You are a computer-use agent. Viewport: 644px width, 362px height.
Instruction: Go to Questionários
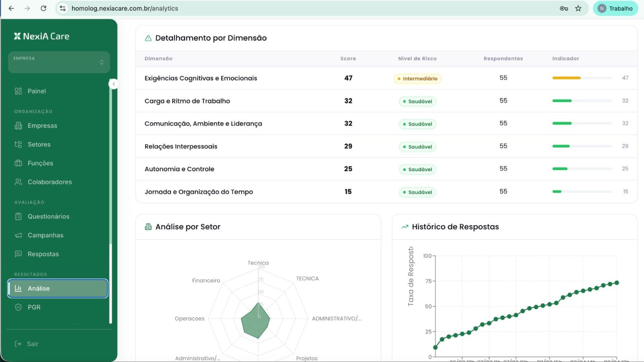coord(58,216)
